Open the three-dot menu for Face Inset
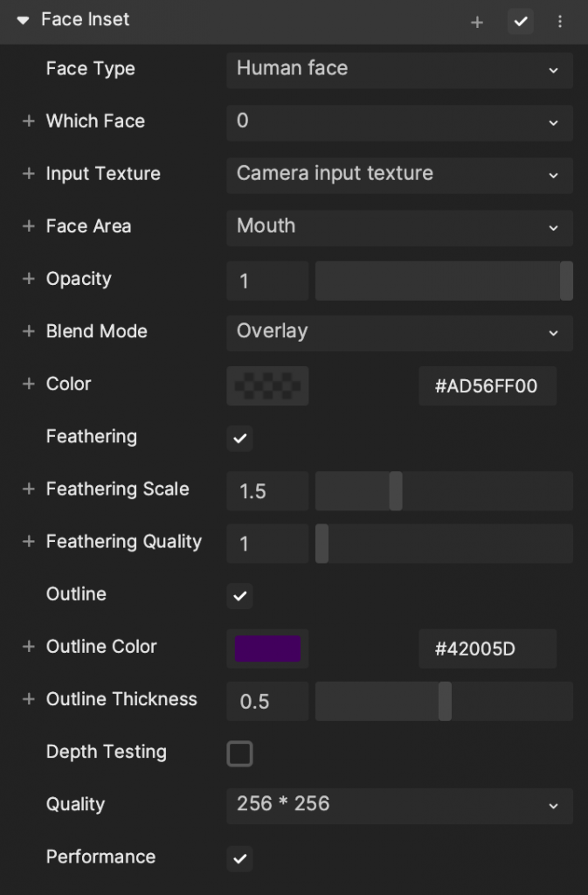 [x=559, y=22]
